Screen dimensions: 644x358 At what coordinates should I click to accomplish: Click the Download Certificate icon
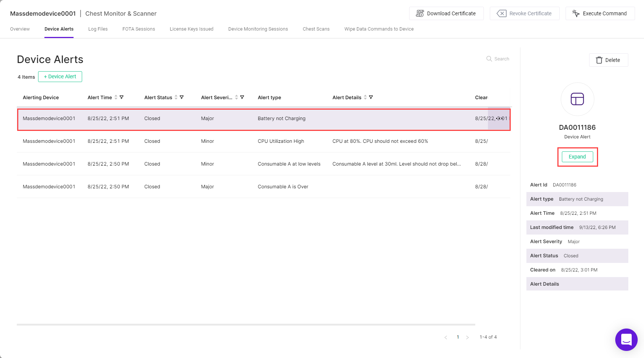pos(420,13)
